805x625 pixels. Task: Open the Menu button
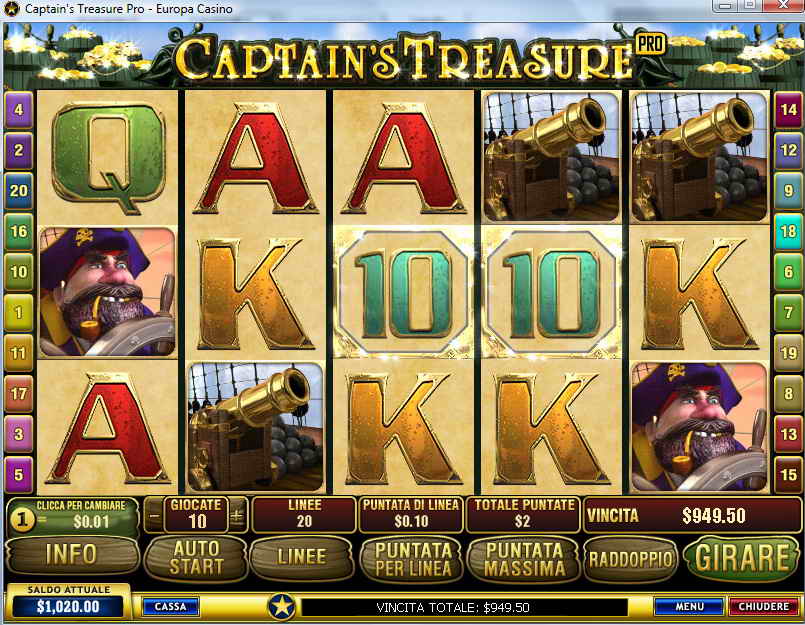(x=689, y=607)
